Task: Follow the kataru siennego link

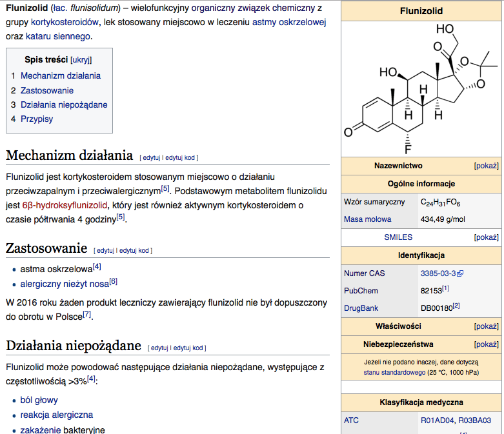Action: click(58, 36)
